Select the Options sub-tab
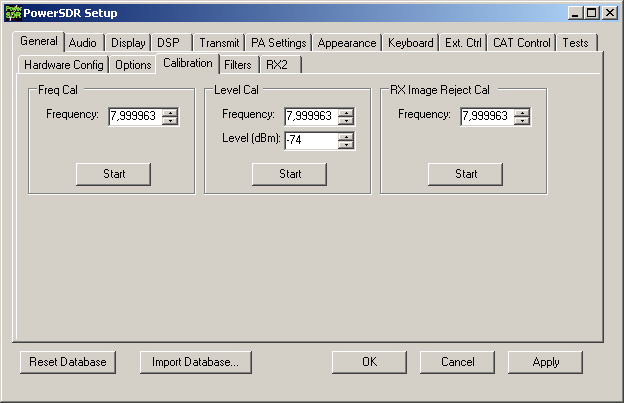Image resolution: width=624 pixels, height=403 pixels. [x=133, y=65]
